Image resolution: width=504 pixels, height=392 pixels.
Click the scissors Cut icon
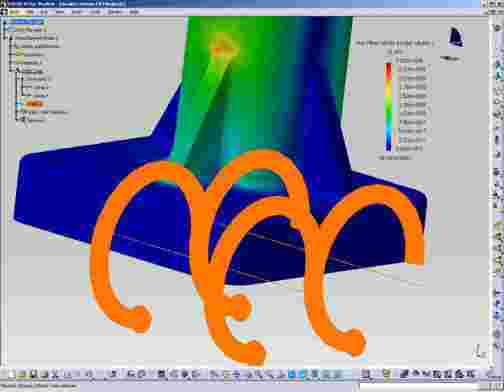[55, 374]
